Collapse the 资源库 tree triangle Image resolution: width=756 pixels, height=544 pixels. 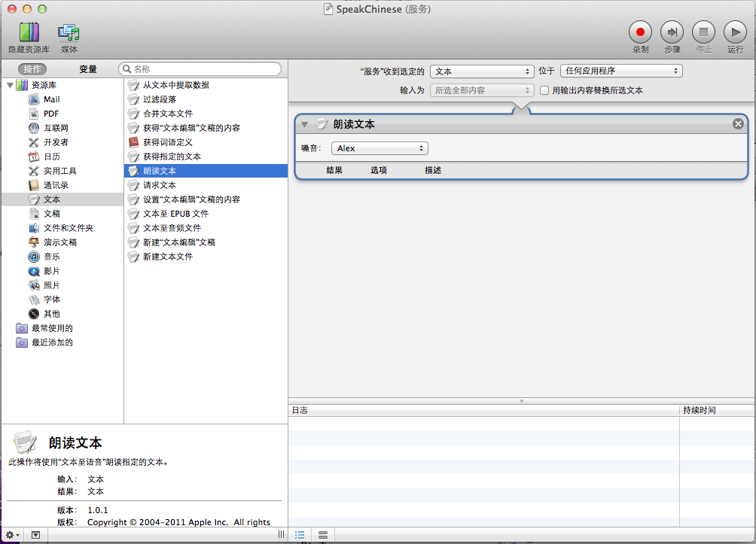click(x=10, y=85)
